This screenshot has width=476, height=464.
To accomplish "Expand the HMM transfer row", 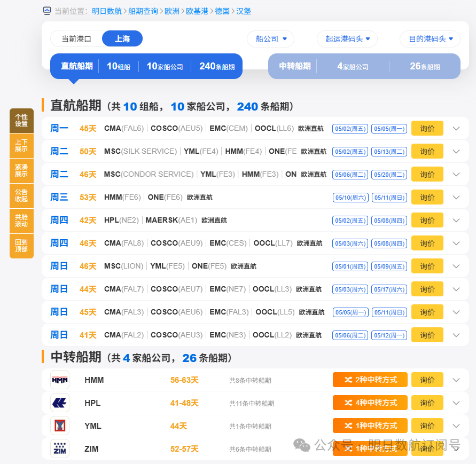I will click(x=456, y=380).
